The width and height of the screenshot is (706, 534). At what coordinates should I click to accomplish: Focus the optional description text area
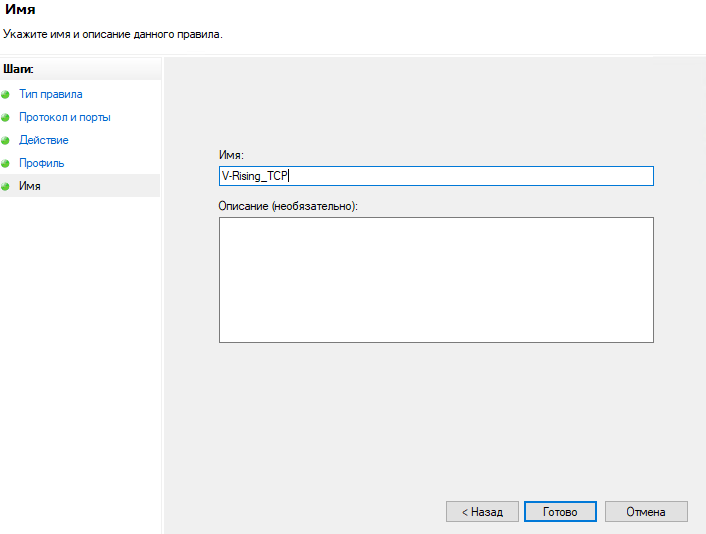[x=435, y=279]
